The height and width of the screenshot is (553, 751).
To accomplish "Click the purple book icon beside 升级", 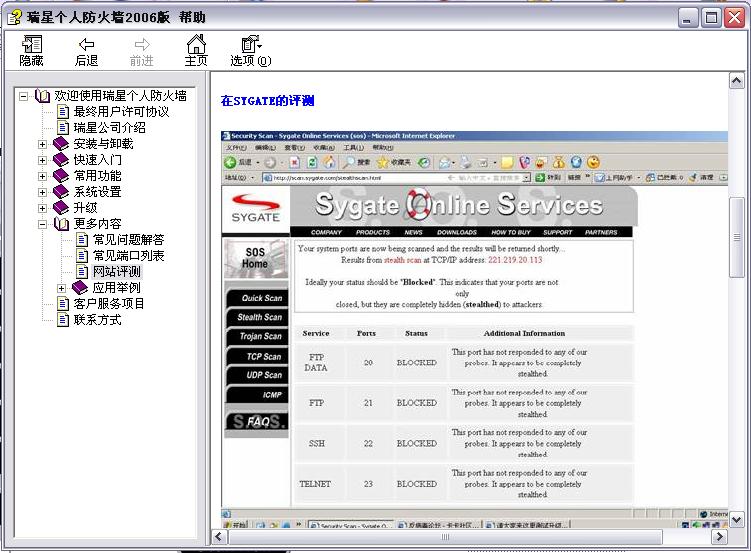I will click(x=61, y=208).
